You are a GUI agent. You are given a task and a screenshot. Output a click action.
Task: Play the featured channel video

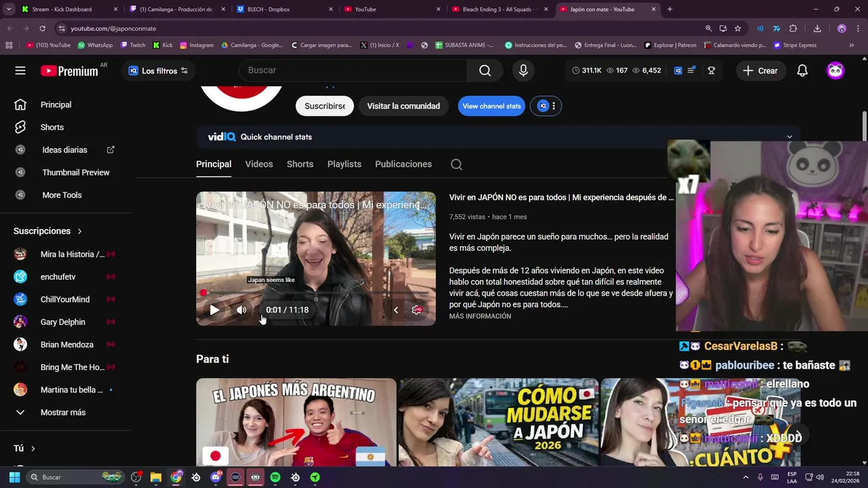point(214,310)
